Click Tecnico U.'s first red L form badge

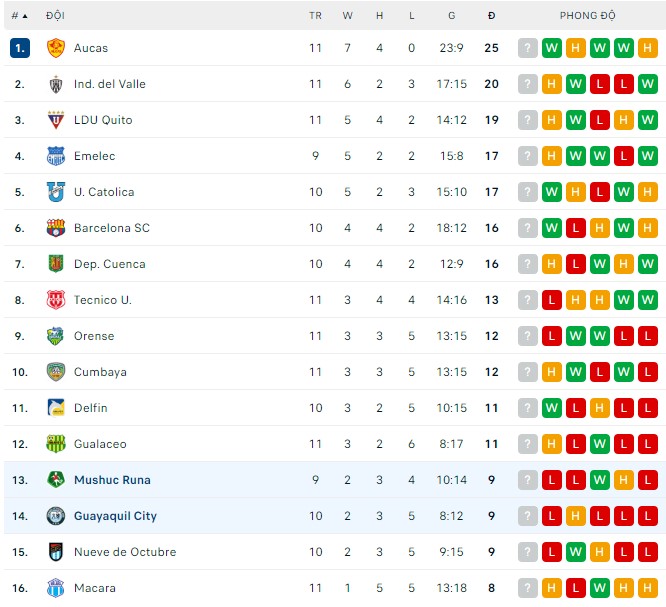coord(552,300)
